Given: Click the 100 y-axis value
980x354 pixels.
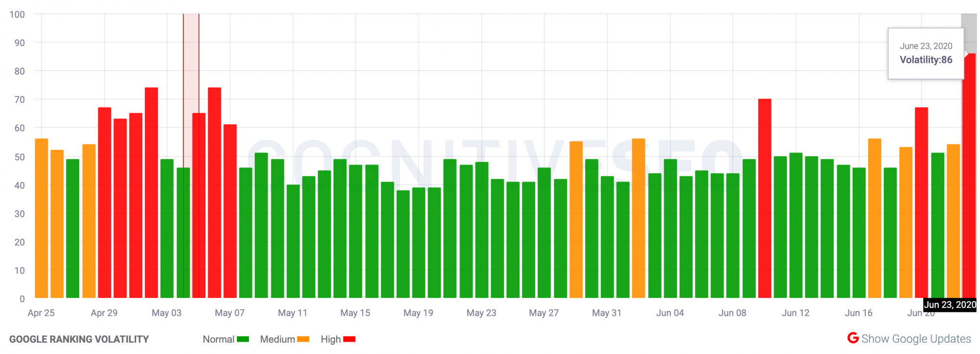Looking at the screenshot, I should point(17,15).
